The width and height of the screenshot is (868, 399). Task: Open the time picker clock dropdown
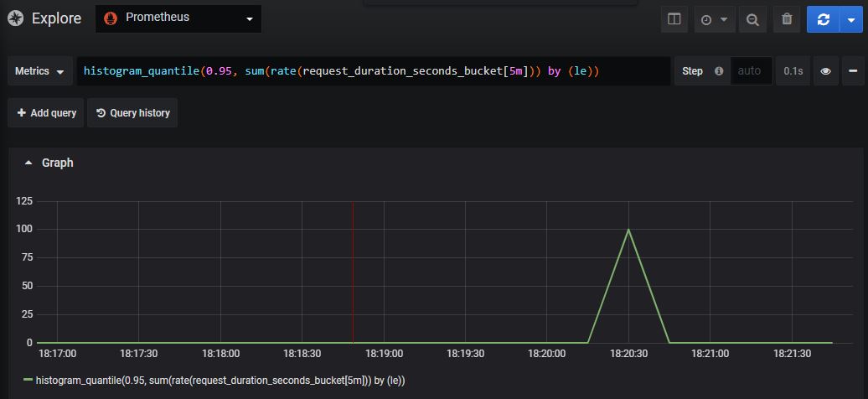tap(714, 19)
